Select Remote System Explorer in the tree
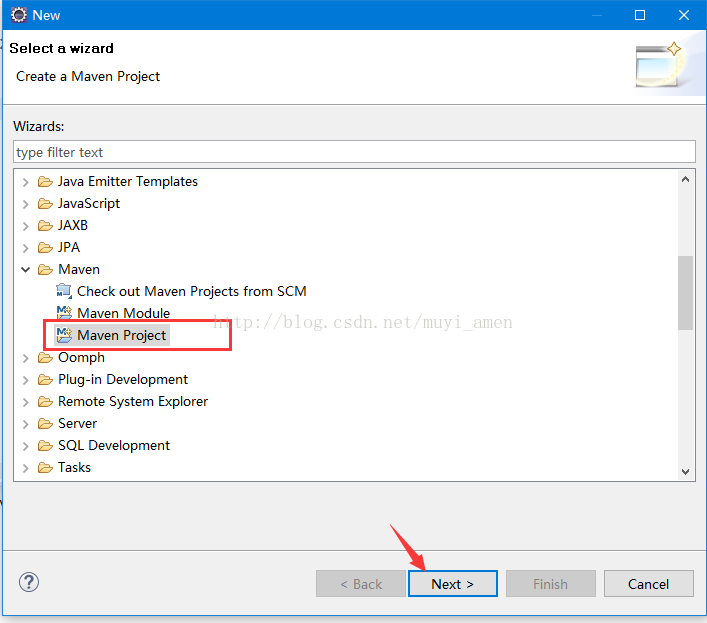The image size is (707, 623). point(133,401)
